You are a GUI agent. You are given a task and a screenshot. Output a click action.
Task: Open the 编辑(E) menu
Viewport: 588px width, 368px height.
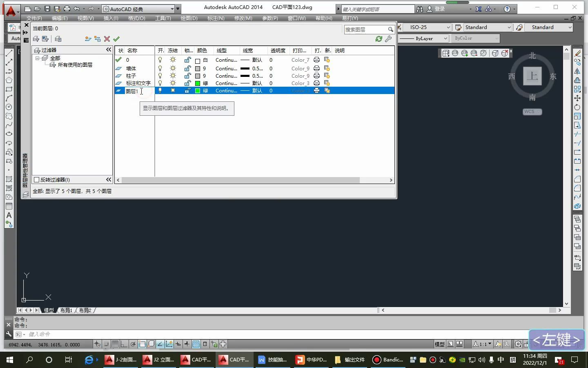60,18
